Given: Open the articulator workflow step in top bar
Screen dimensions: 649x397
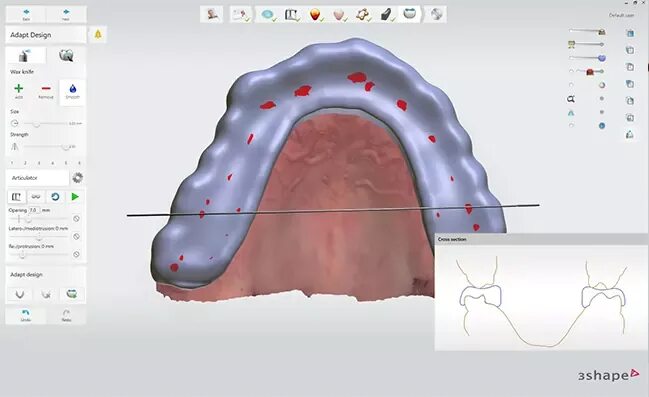Looking at the screenshot, I should (291, 14).
